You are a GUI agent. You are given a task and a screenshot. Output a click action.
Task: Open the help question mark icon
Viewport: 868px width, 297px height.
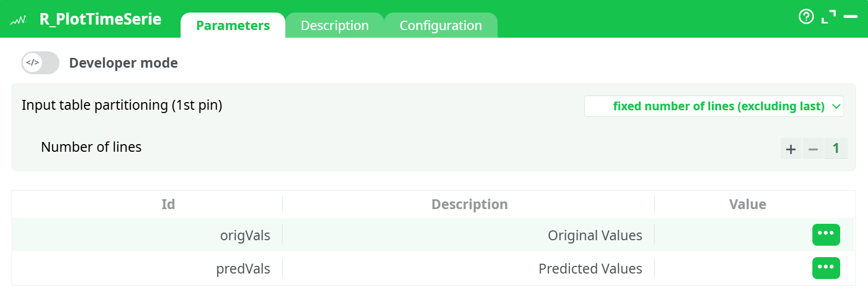pyautogui.click(x=806, y=17)
